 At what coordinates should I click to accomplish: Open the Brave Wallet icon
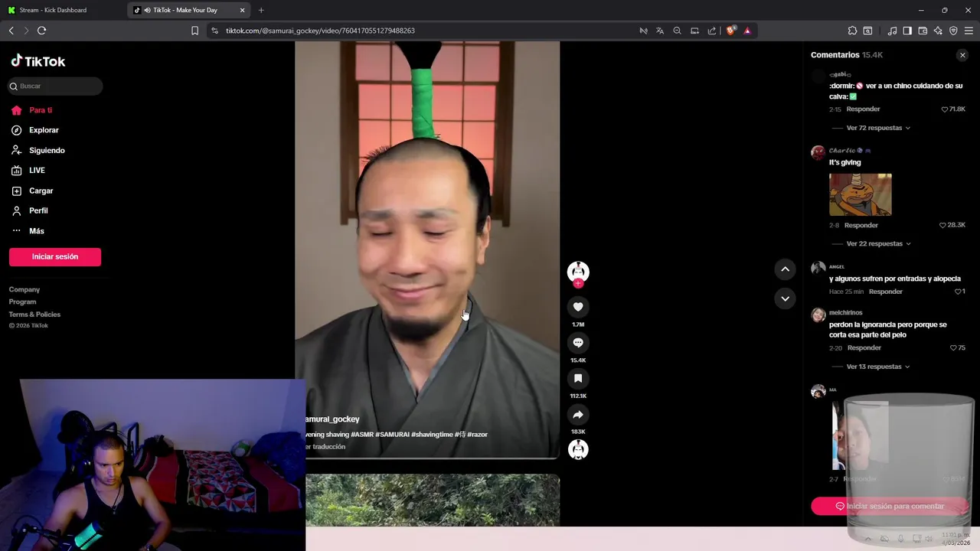pos(923,31)
